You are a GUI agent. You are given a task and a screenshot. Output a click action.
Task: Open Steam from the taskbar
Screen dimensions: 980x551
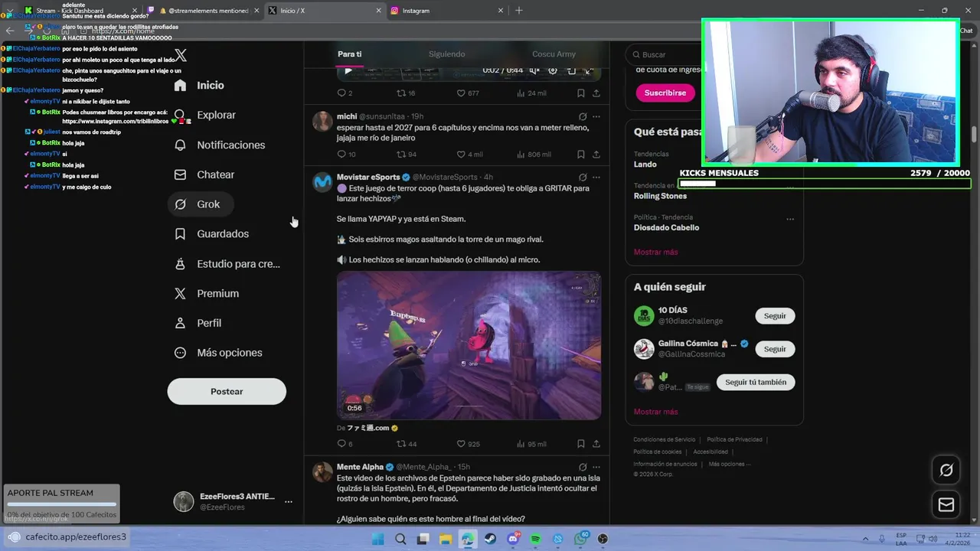tap(490, 539)
